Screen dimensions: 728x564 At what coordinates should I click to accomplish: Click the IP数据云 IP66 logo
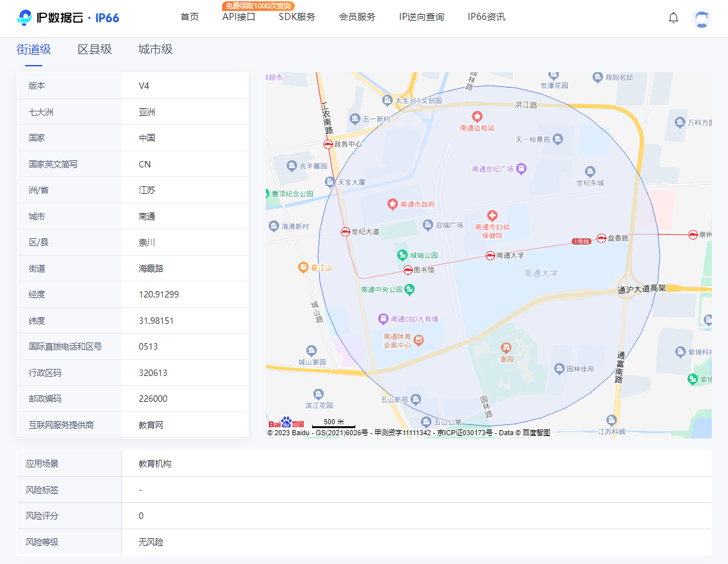(69, 17)
